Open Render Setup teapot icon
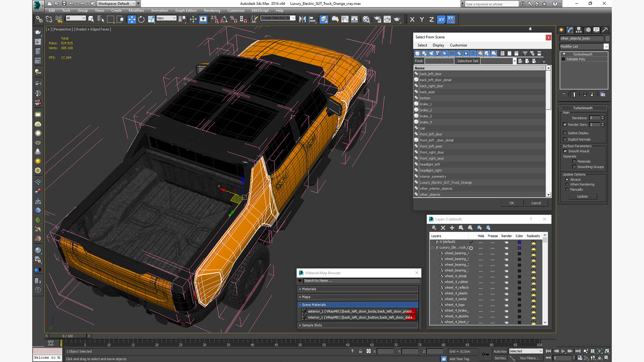This screenshot has width=644, height=362. 377,19
